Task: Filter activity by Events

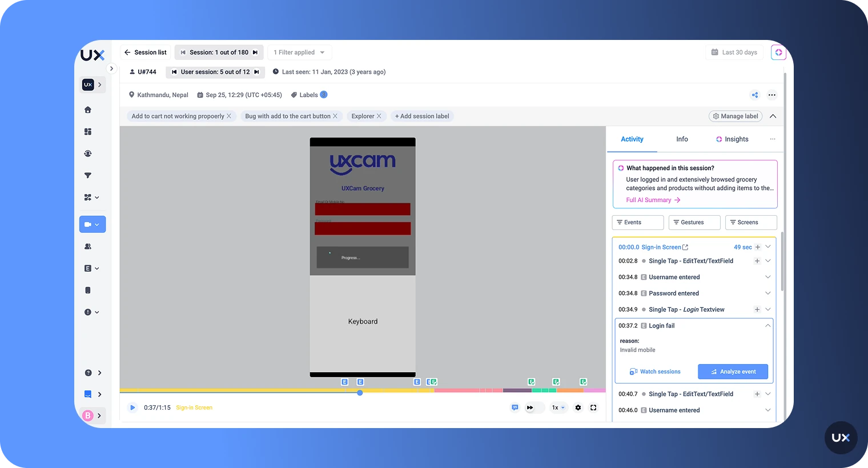Action: coord(638,223)
